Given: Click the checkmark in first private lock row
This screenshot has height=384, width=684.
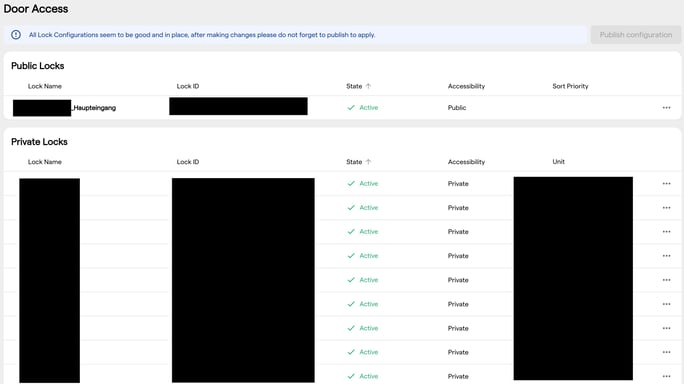Looking at the screenshot, I should pos(351,183).
